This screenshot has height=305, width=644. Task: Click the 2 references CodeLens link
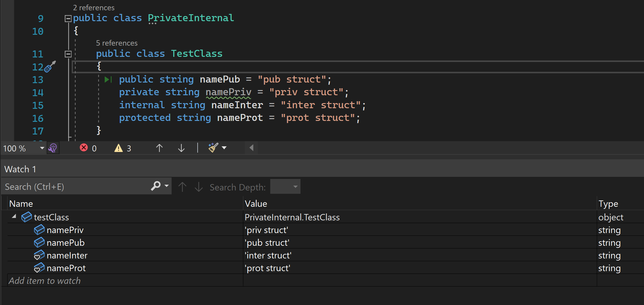click(x=94, y=8)
